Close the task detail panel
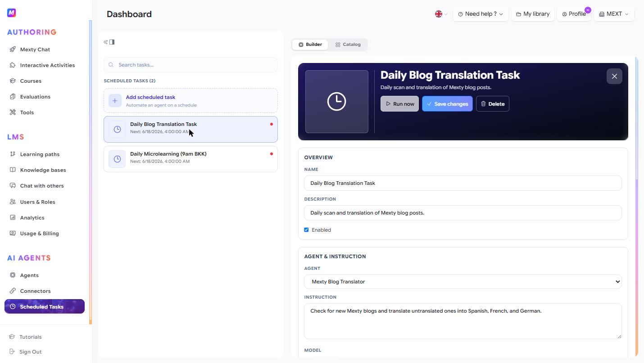 pyautogui.click(x=614, y=76)
